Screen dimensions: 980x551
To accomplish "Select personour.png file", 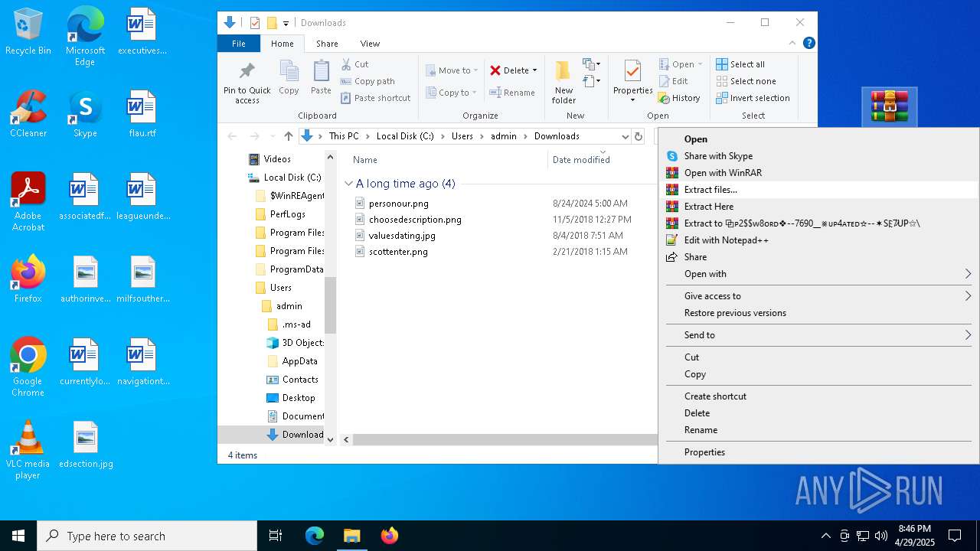I will [x=398, y=204].
